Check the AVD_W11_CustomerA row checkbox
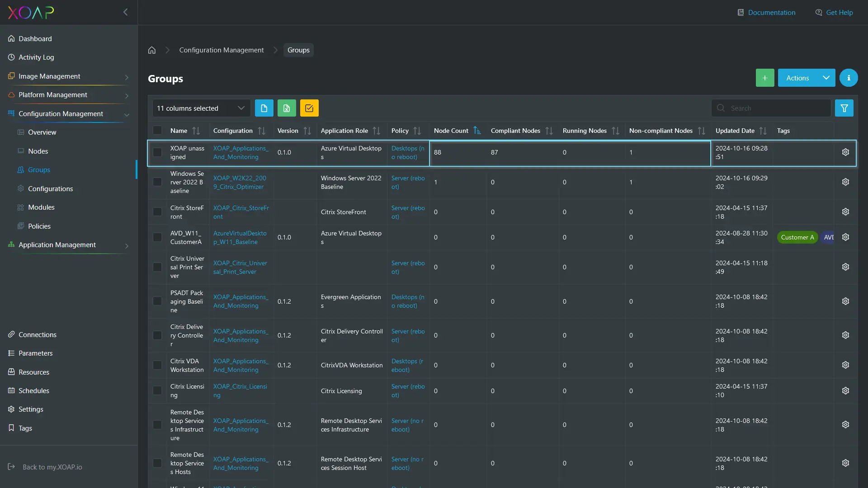868x488 pixels. [157, 237]
